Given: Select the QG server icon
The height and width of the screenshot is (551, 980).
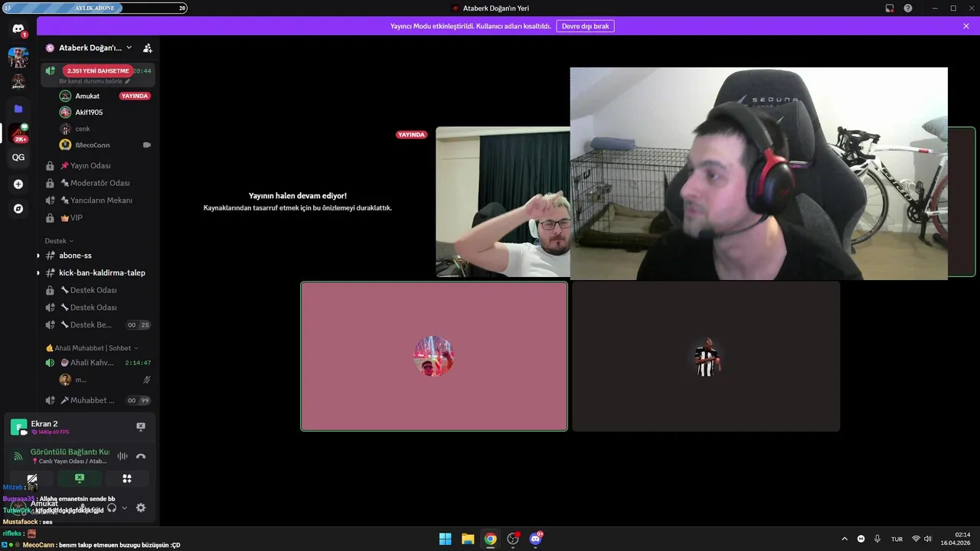Looking at the screenshot, I should coord(18,158).
